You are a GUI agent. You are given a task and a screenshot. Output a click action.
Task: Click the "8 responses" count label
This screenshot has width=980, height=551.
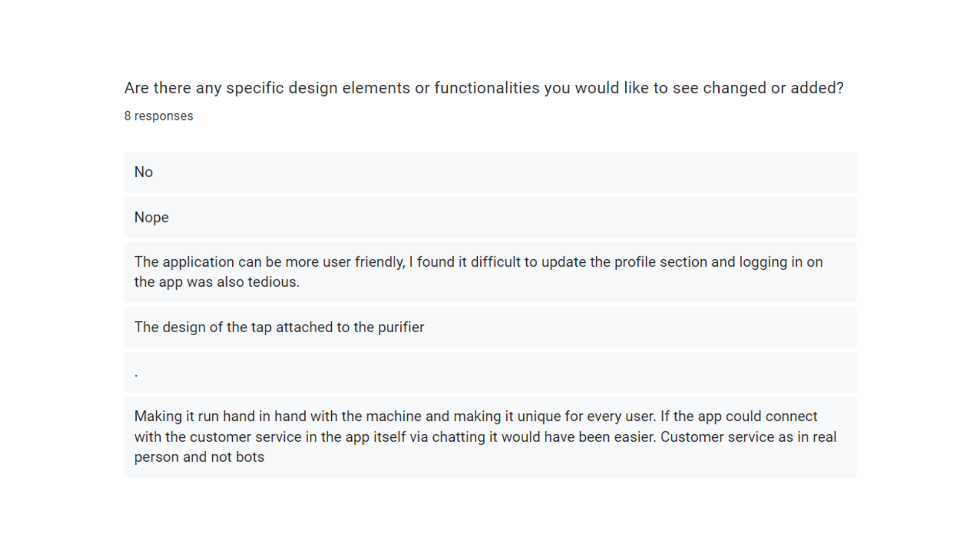[x=159, y=116]
